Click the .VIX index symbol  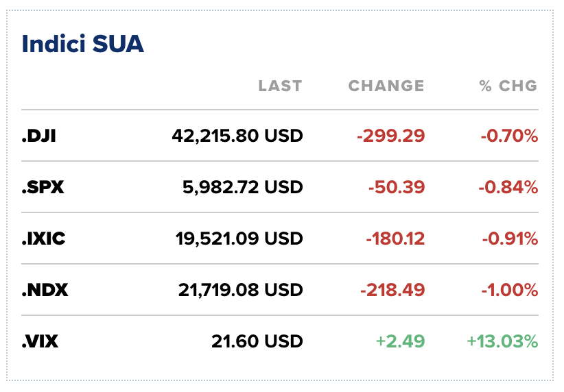(x=40, y=341)
